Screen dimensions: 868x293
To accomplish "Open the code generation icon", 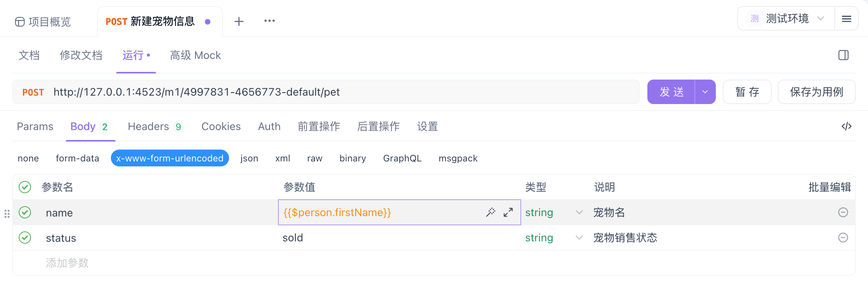I will tap(846, 126).
